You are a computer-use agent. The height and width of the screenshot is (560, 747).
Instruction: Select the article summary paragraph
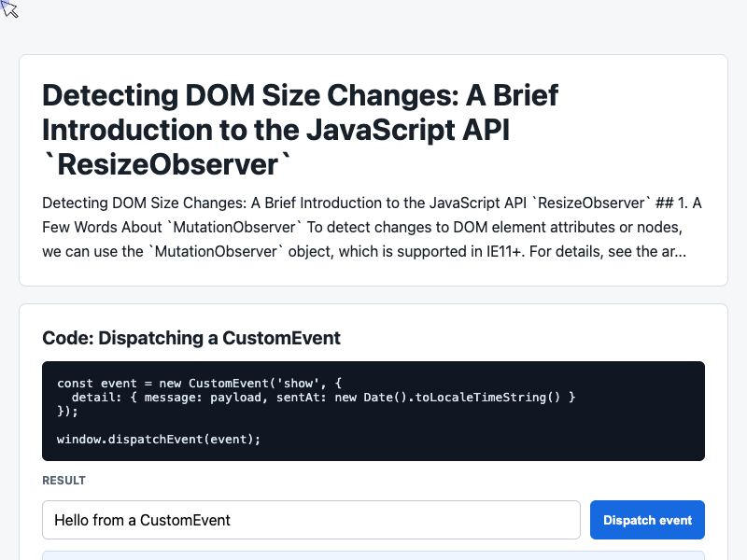coord(372,227)
